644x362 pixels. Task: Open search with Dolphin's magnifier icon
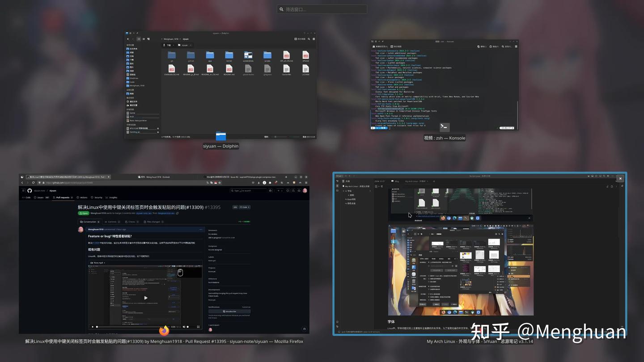pyautogui.click(x=309, y=39)
